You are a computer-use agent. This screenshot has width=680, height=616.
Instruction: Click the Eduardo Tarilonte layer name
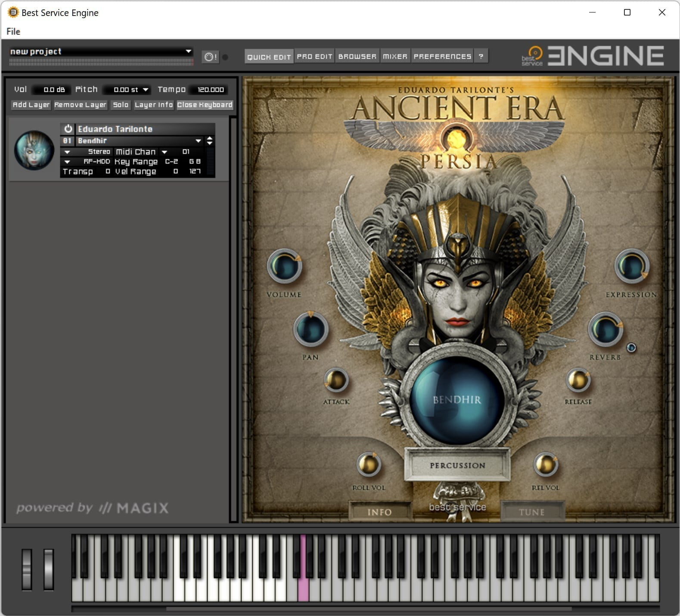[115, 129]
